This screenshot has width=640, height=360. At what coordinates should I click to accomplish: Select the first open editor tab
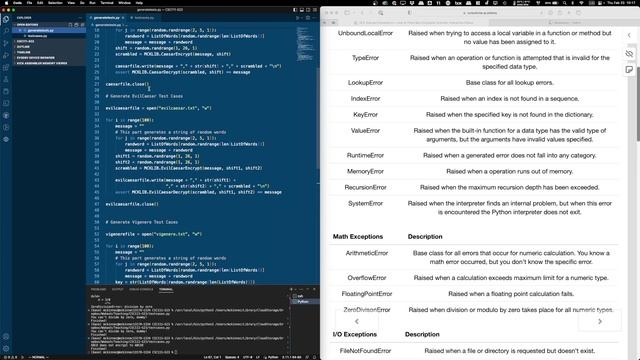[x=107, y=18]
